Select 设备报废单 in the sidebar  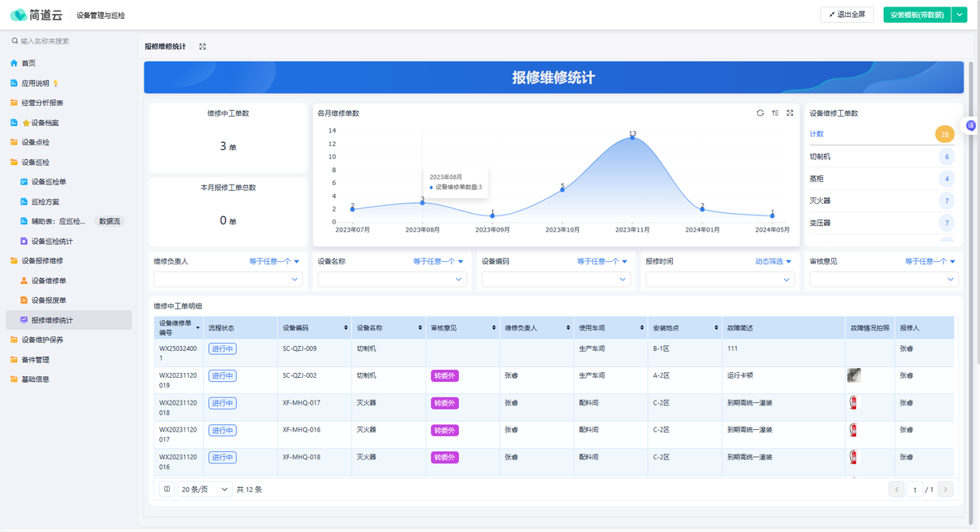tap(49, 300)
